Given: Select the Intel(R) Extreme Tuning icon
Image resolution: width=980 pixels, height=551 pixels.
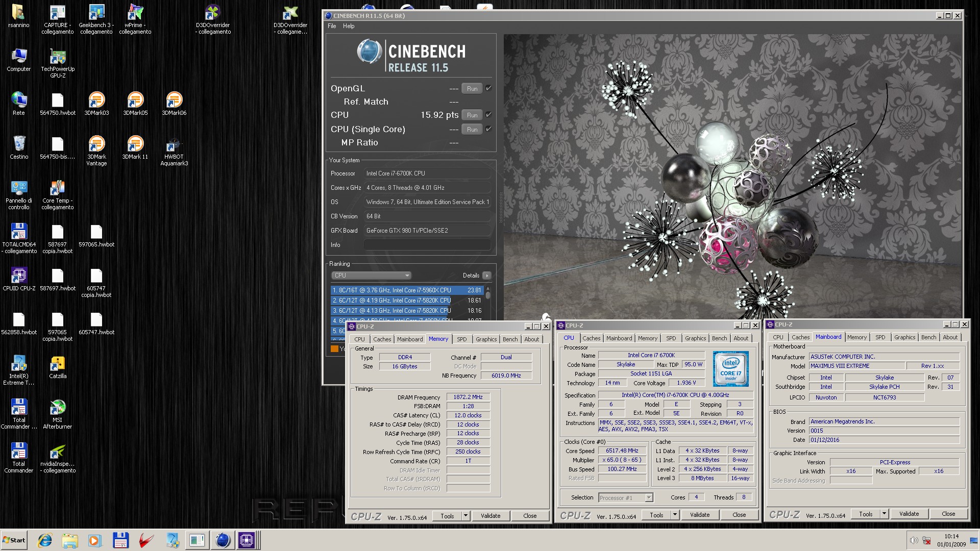Looking at the screenshot, I should (19, 370).
